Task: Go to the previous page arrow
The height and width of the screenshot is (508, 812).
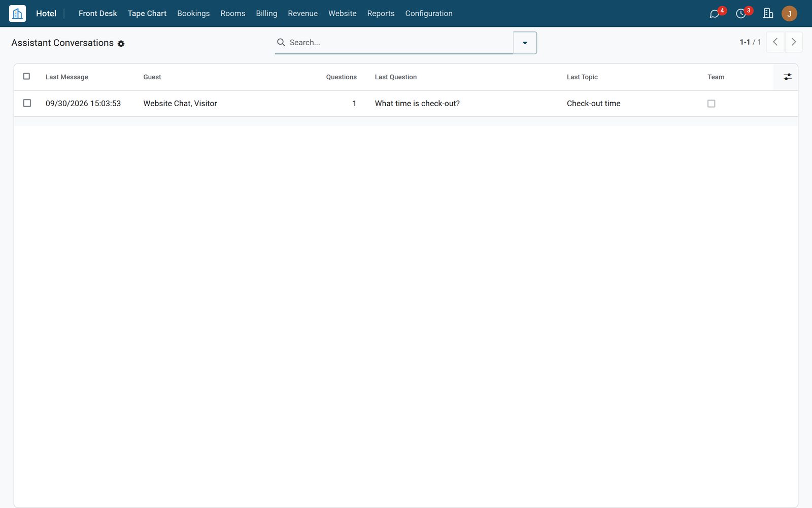Action: click(775, 42)
